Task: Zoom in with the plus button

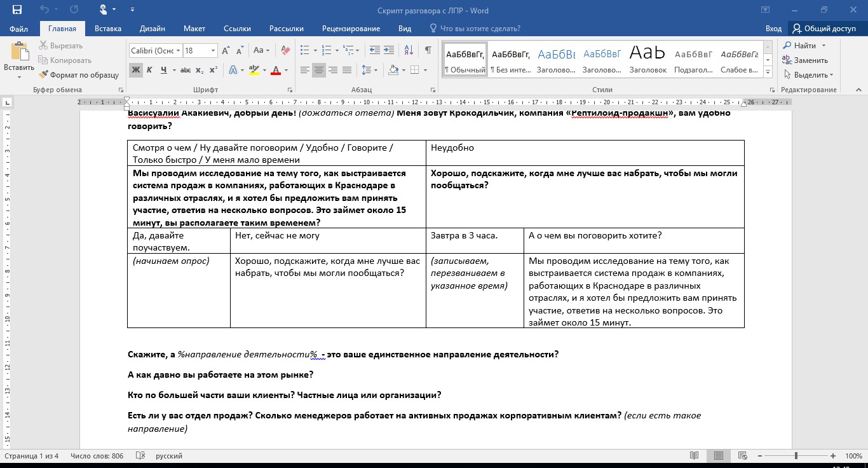Action: [834, 456]
